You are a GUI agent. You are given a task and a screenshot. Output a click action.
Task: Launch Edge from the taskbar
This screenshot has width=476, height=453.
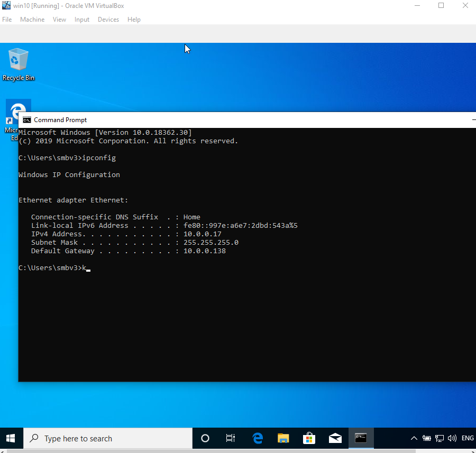pos(258,438)
